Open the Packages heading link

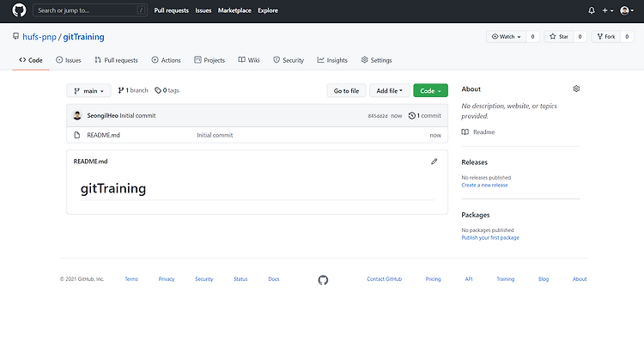(476, 215)
